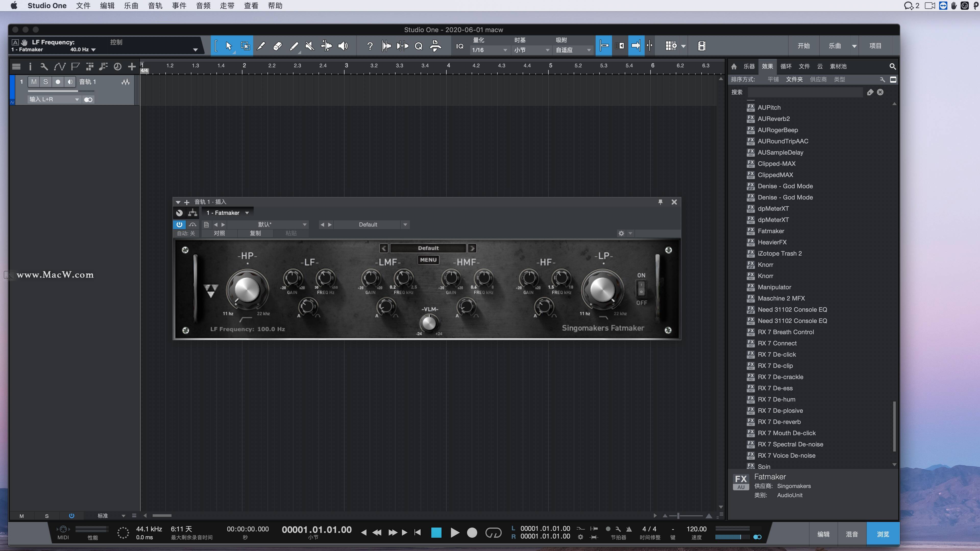This screenshot has width=980, height=551.
Task: Adjust the LP large filter knob
Action: tap(602, 290)
